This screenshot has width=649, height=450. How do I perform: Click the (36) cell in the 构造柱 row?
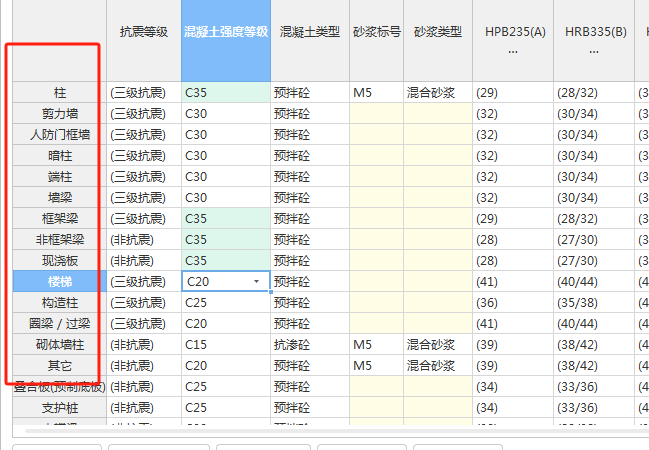coord(513,303)
